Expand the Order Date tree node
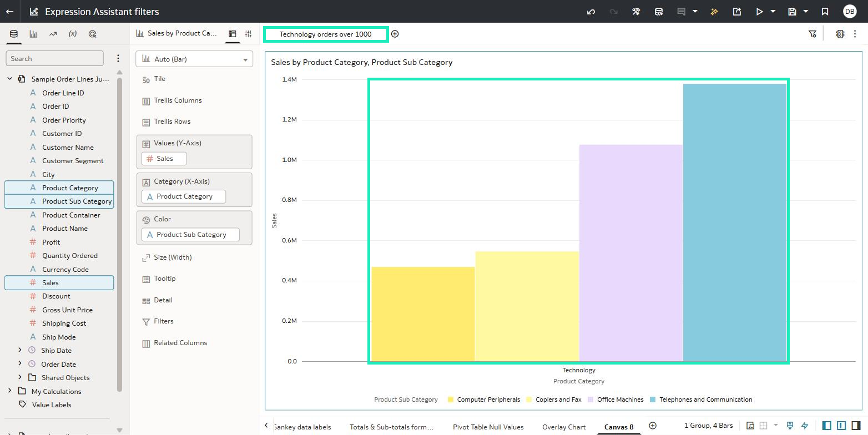This screenshot has width=868, height=435. (x=20, y=363)
